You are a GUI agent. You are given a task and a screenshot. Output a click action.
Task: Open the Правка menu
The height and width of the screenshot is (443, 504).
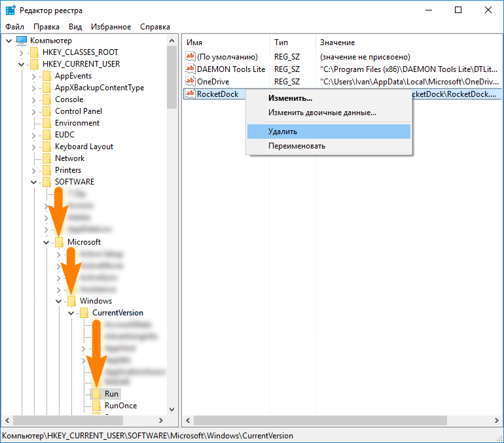click(46, 27)
